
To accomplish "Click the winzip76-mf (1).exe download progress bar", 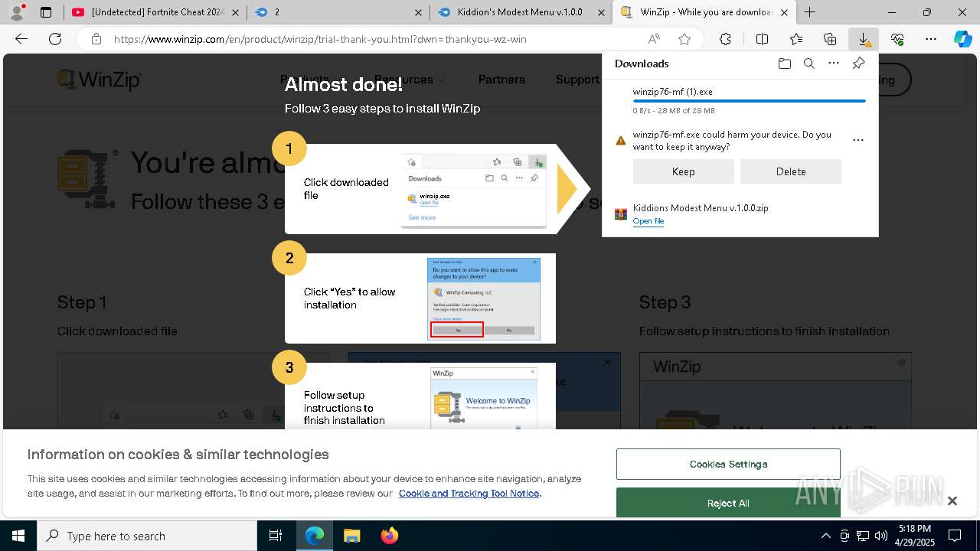I will [750, 101].
